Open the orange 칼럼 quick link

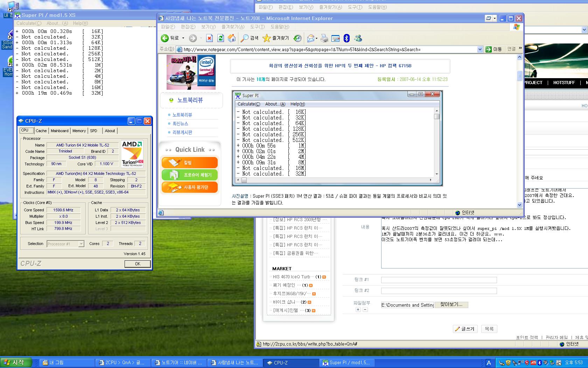pyautogui.click(x=189, y=163)
